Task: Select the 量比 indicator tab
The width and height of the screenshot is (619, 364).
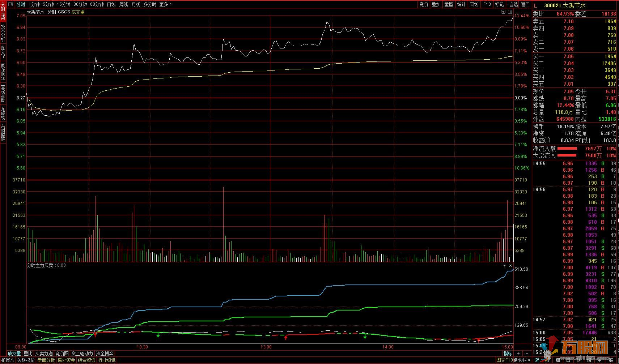Action: click(x=28, y=354)
